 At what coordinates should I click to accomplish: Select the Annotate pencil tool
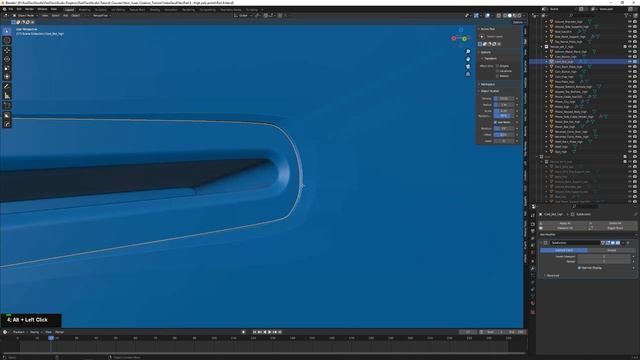point(7,87)
